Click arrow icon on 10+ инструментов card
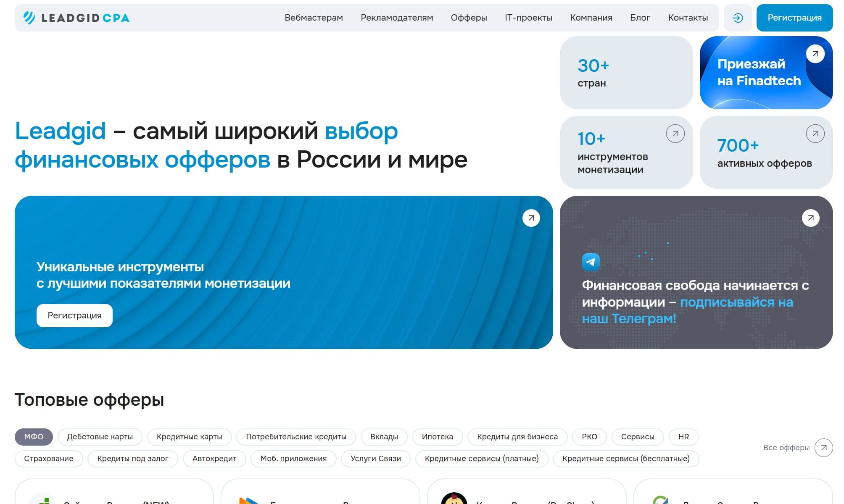844x504 pixels. tap(675, 134)
